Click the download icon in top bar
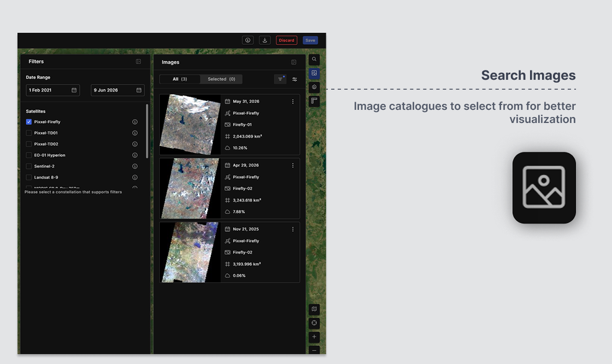612x364 pixels. point(265,40)
